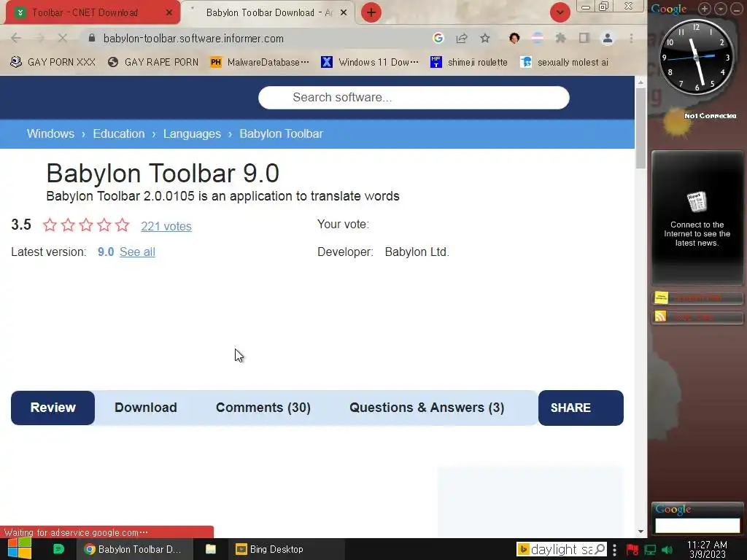747x560 pixels.
Task: Open the Windows Start button
Action: [20, 549]
